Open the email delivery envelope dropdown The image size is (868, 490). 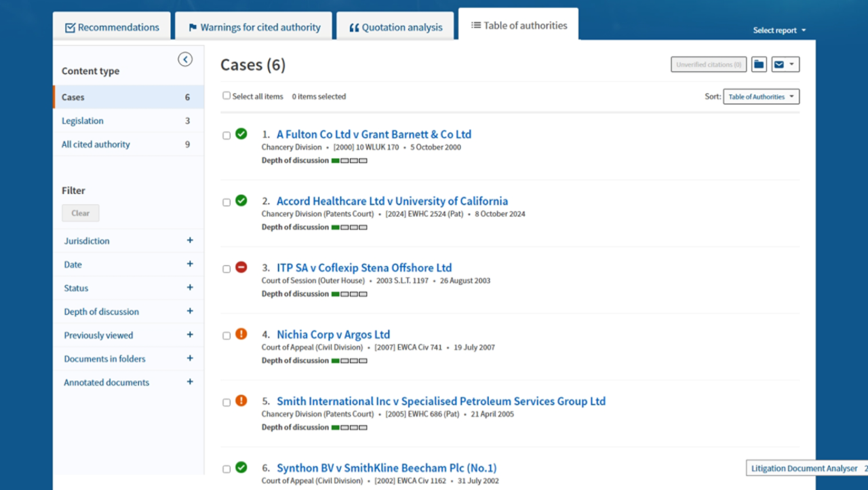[x=785, y=64]
